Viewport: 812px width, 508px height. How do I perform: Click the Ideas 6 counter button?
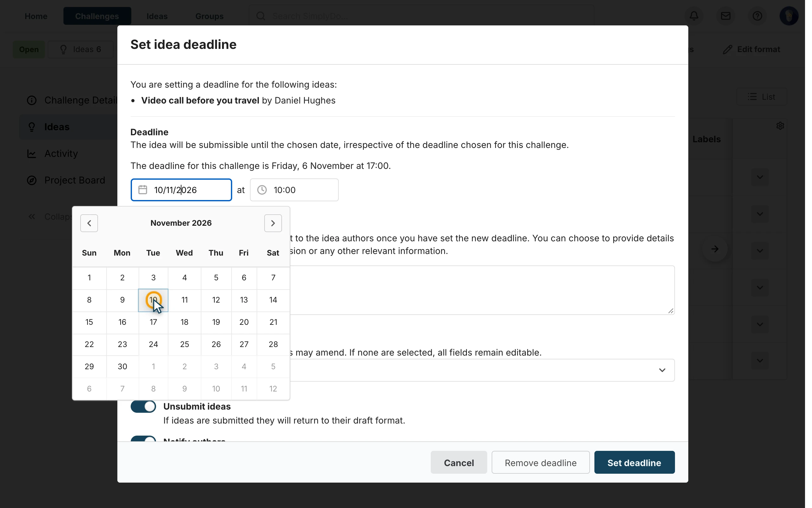[81, 50]
